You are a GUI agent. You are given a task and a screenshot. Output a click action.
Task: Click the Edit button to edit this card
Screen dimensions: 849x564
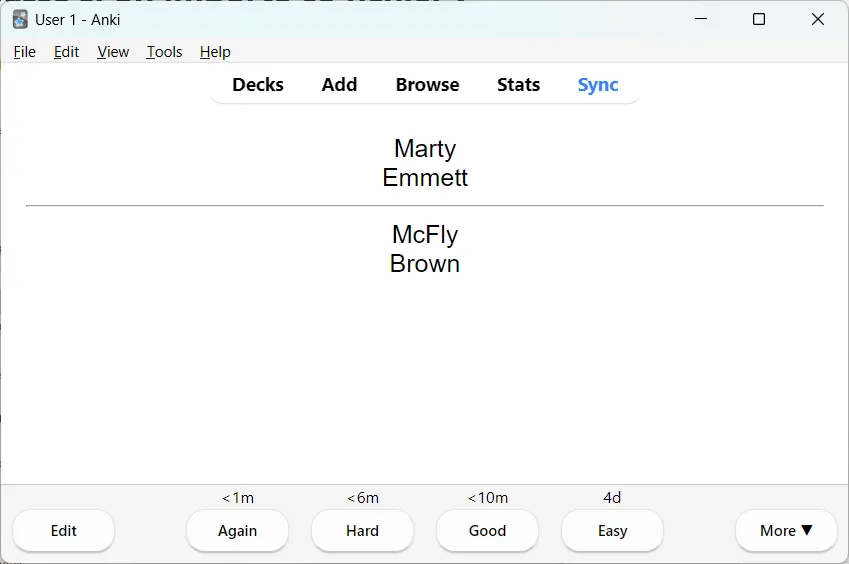63,530
